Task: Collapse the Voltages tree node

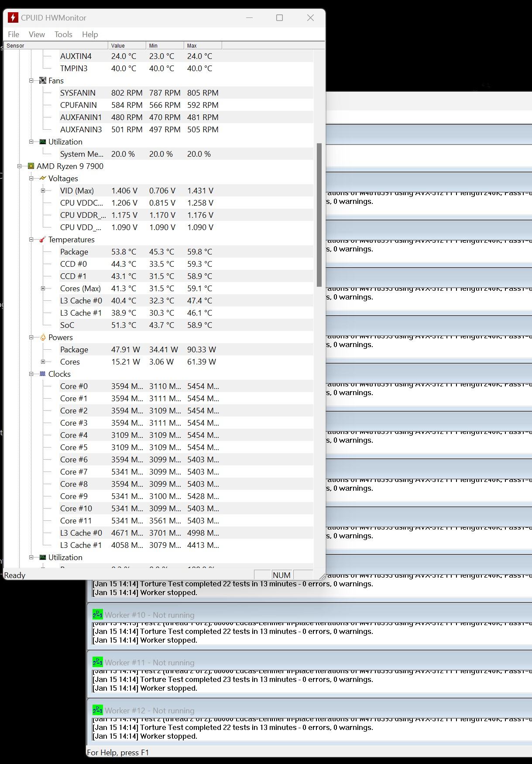Action: [x=31, y=178]
